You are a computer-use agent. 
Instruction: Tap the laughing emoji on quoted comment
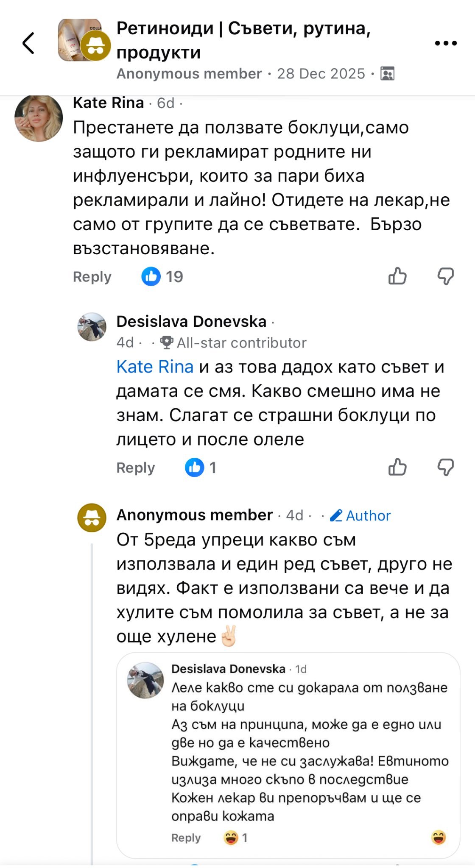[438, 837]
